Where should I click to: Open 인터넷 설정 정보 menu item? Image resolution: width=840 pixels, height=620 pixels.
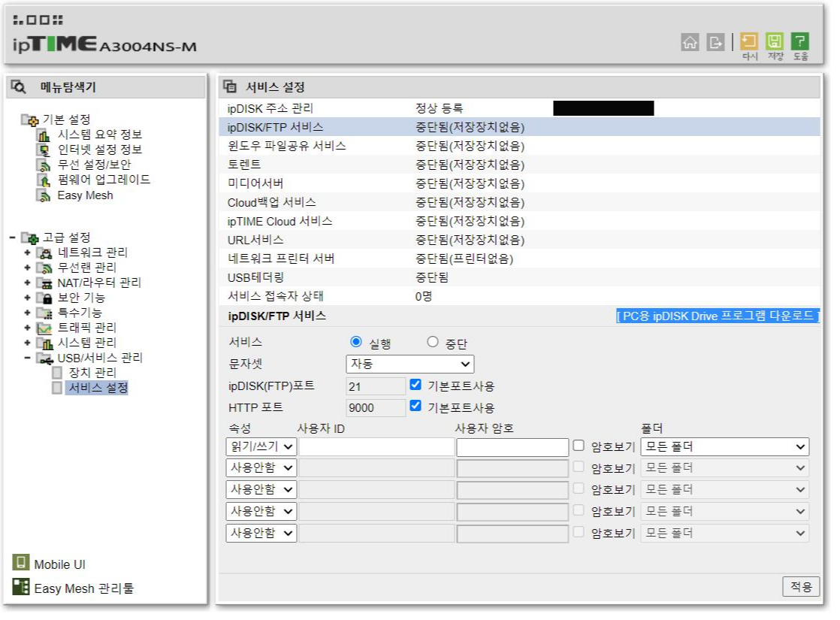(x=100, y=150)
